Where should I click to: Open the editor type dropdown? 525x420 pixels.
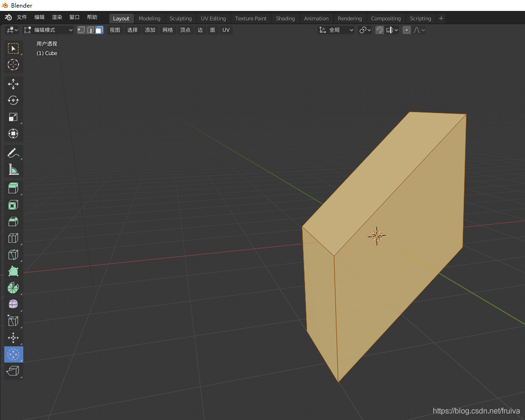pos(12,30)
